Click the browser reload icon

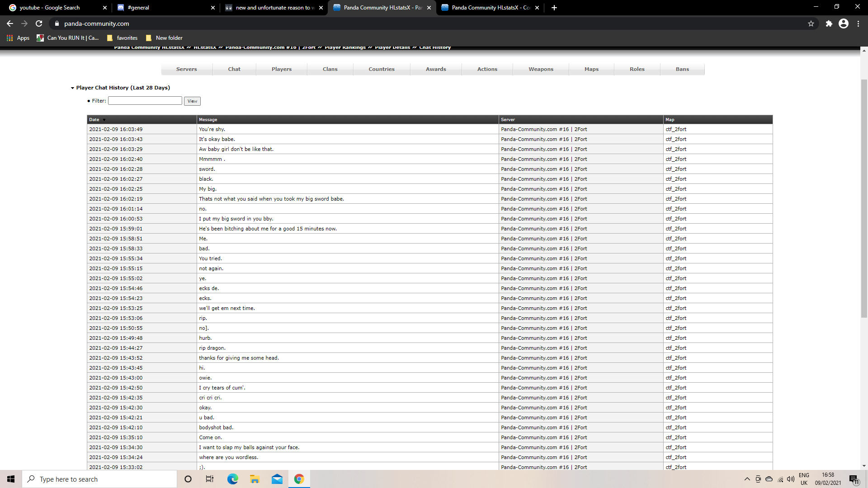39,23
